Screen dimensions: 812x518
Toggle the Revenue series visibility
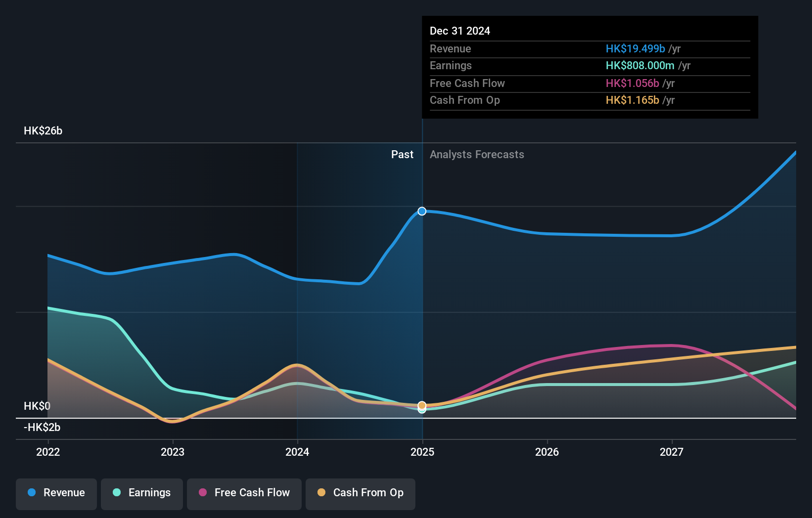click(56, 493)
